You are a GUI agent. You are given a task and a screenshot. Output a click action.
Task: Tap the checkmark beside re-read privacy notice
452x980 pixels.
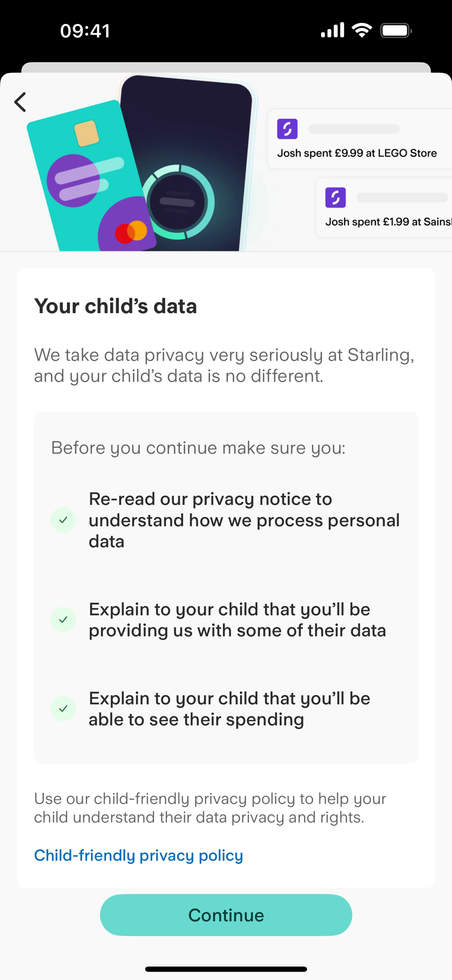click(63, 520)
